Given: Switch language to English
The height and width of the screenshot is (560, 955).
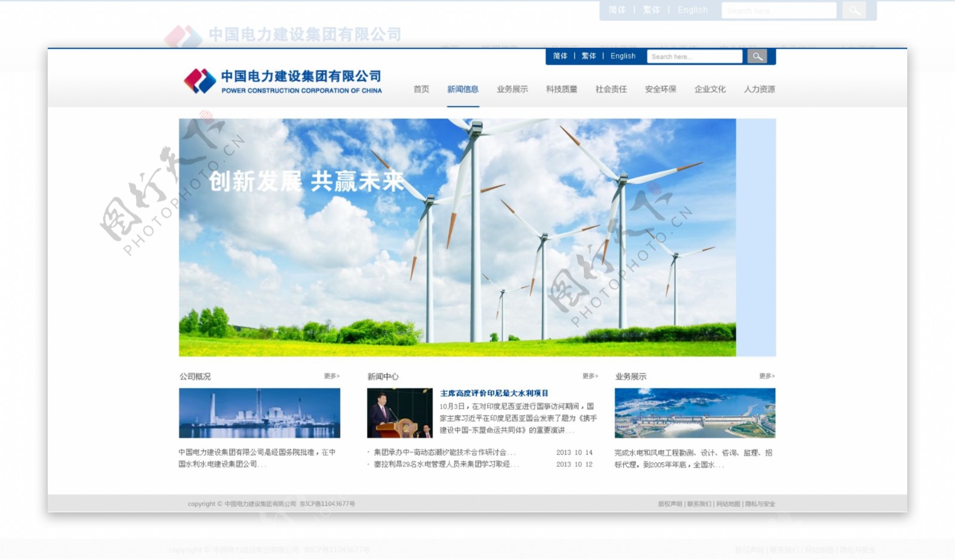Looking at the screenshot, I should (623, 56).
